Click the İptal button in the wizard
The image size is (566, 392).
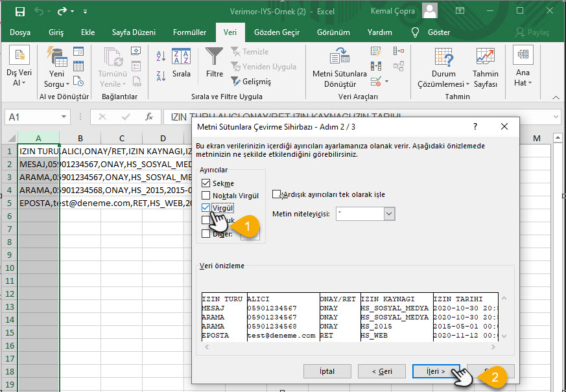coord(327,371)
